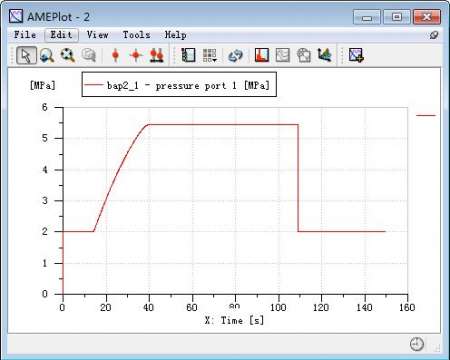Click the add-plot icon with plus
Viewport: 450px width, 360px height.
[356, 55]
